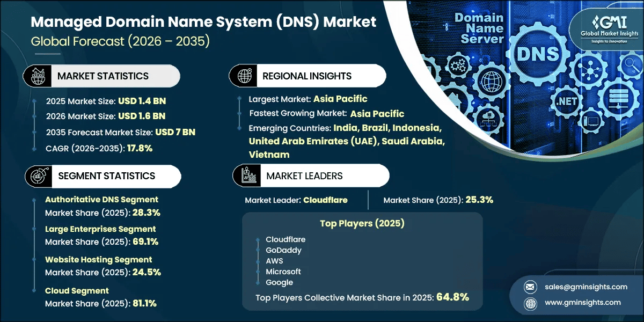
Task: Click Fastest Growing Market: Asia Pacific
Action: pos(327,114)
